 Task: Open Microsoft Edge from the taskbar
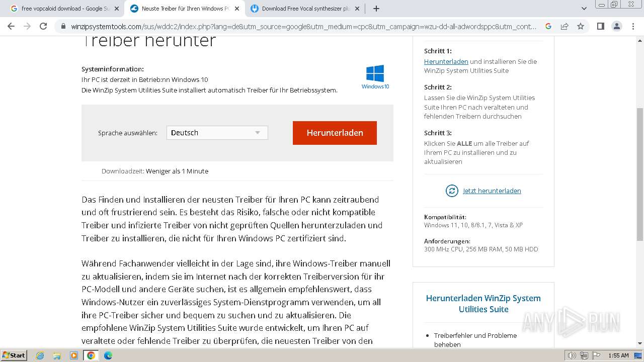[108, 355]
